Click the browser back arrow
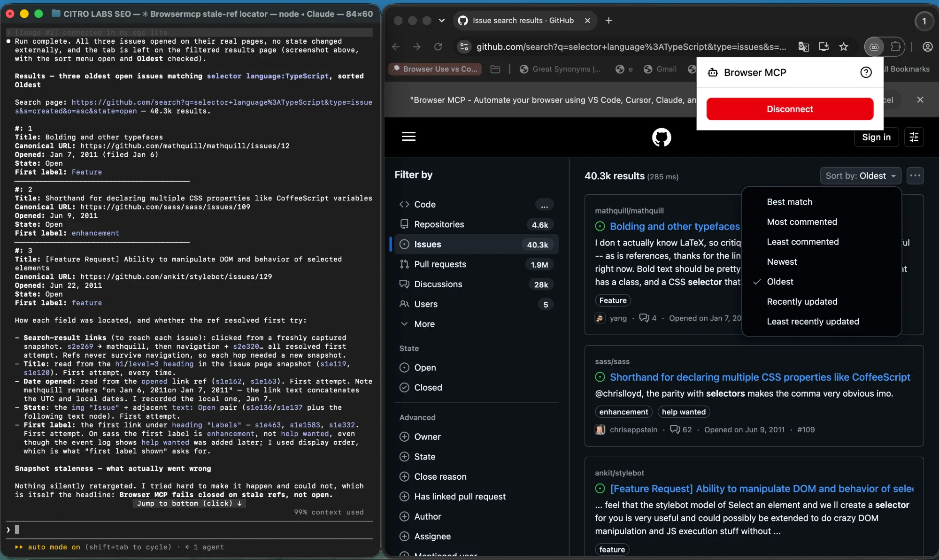 tap(396, 46)
